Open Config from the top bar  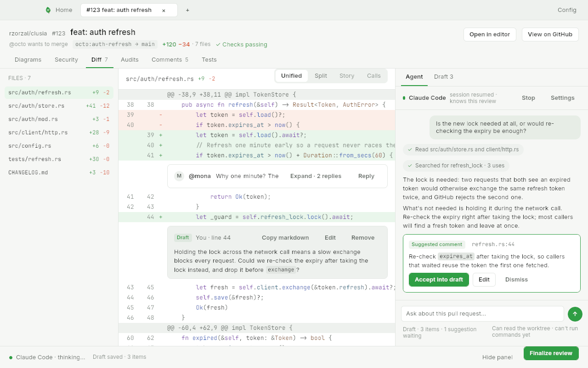567,10
